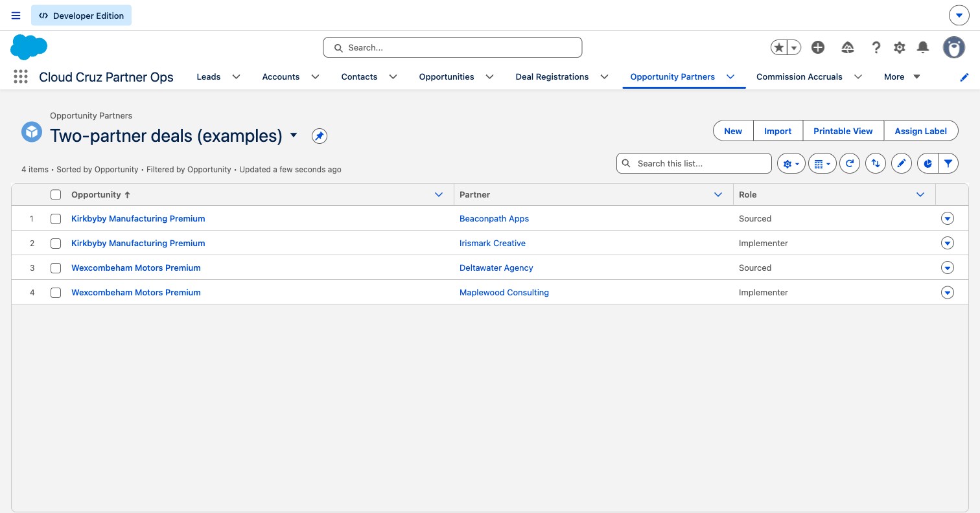
Task: Switch to the Opportunities tab
Action: click(x=447, y=76)
